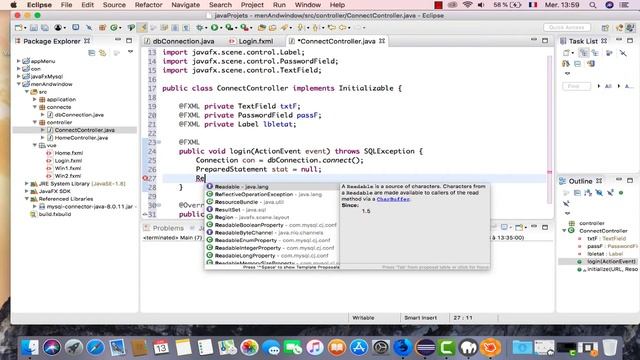Open the Refactor menu

(149, 5)
